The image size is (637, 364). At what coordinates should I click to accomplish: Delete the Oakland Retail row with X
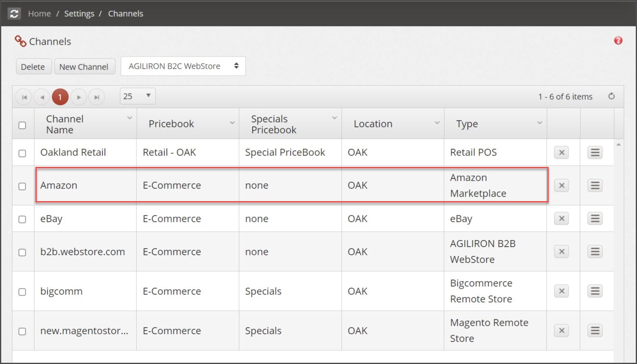561,153
